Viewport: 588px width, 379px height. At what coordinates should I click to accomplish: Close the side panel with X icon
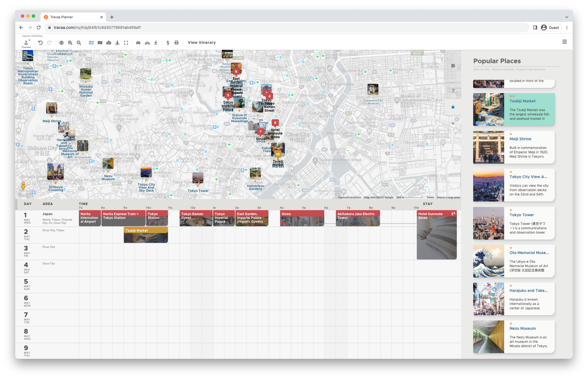[x=453, y=123]
